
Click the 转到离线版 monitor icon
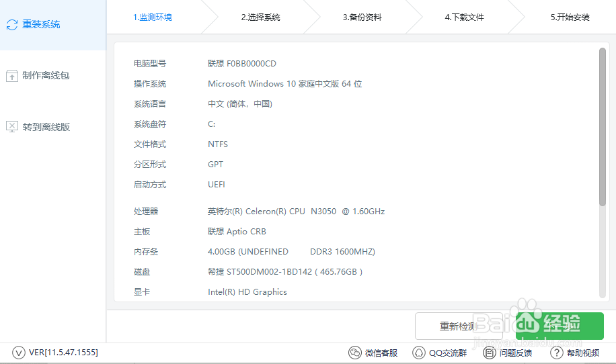pos(12,127)
